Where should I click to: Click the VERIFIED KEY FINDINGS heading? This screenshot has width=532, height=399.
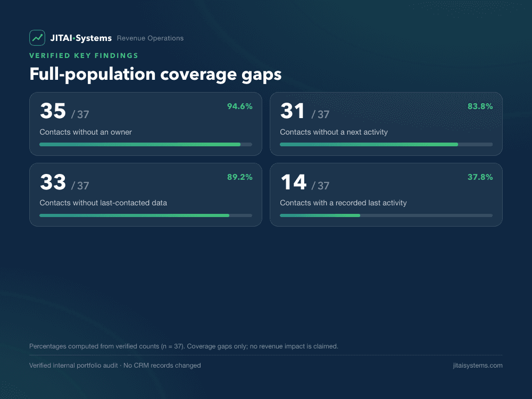point(84,56)
